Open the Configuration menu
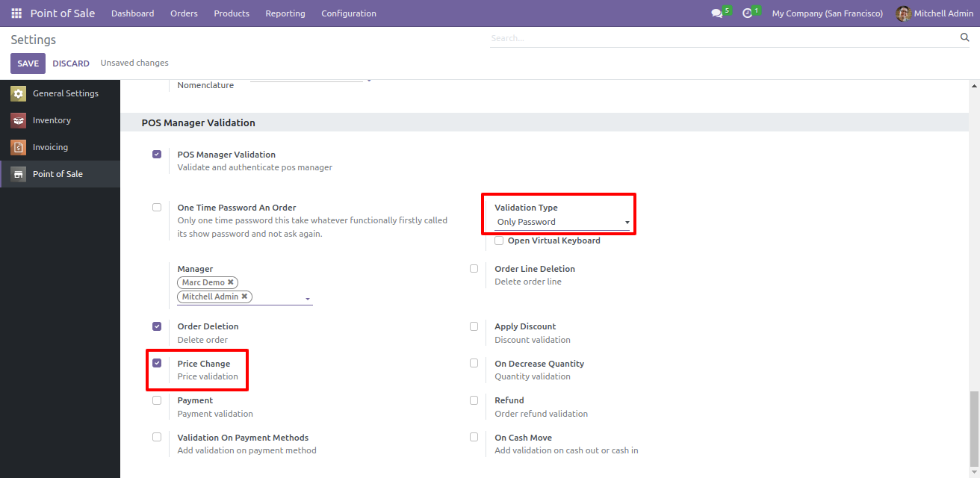 (349, 13)
